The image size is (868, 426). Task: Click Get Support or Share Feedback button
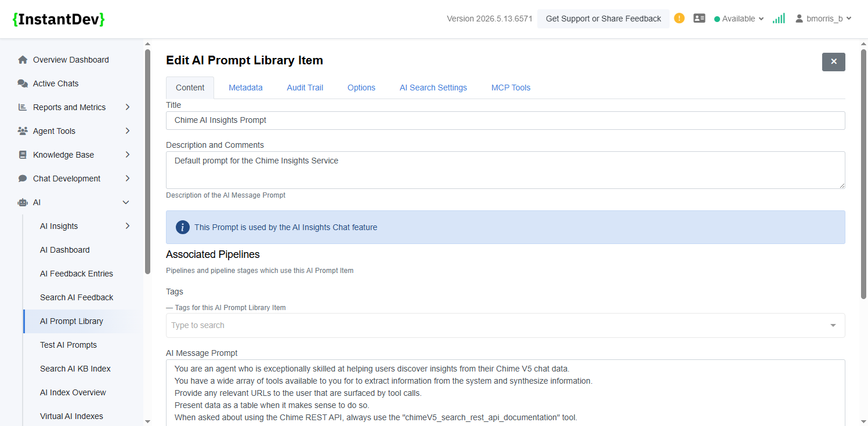(x=603, y=19)
